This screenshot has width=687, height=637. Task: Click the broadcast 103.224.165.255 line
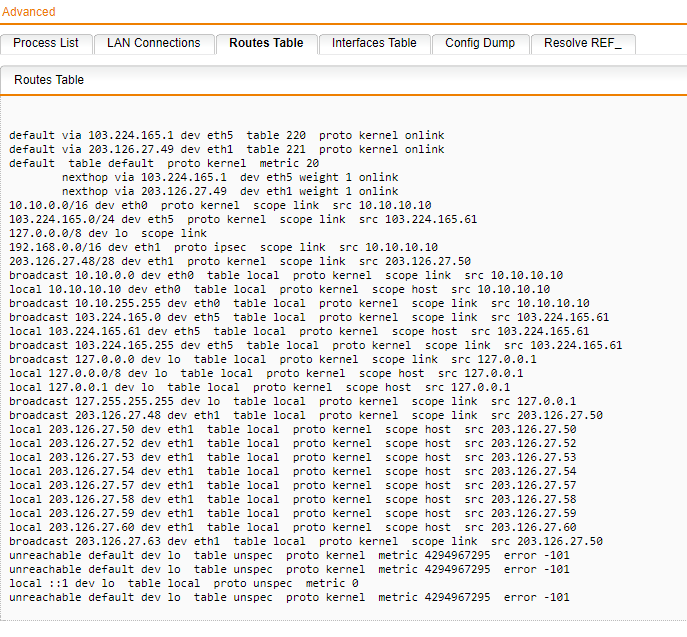[x=315, y=346]
